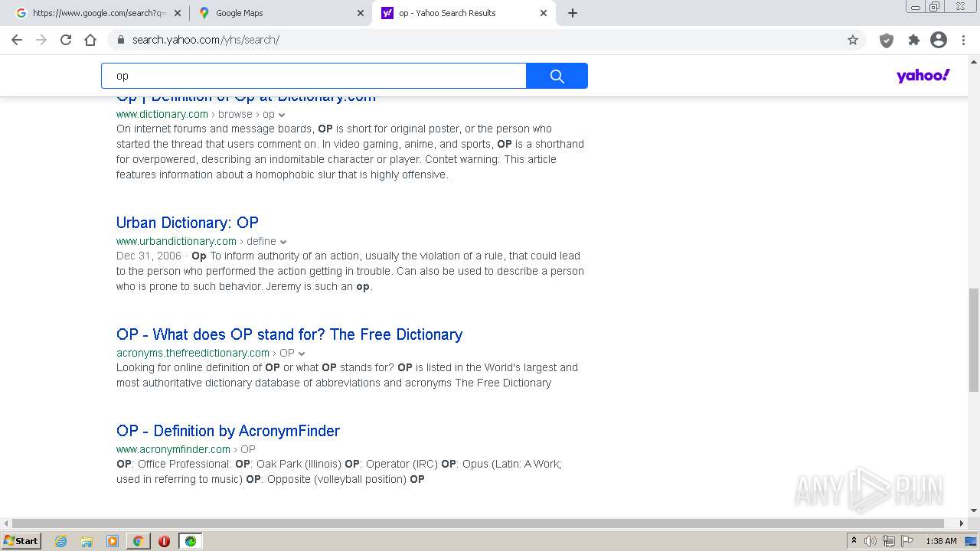Open the network tray icon
Screen dimensions: 980x551
coord(889,541)
